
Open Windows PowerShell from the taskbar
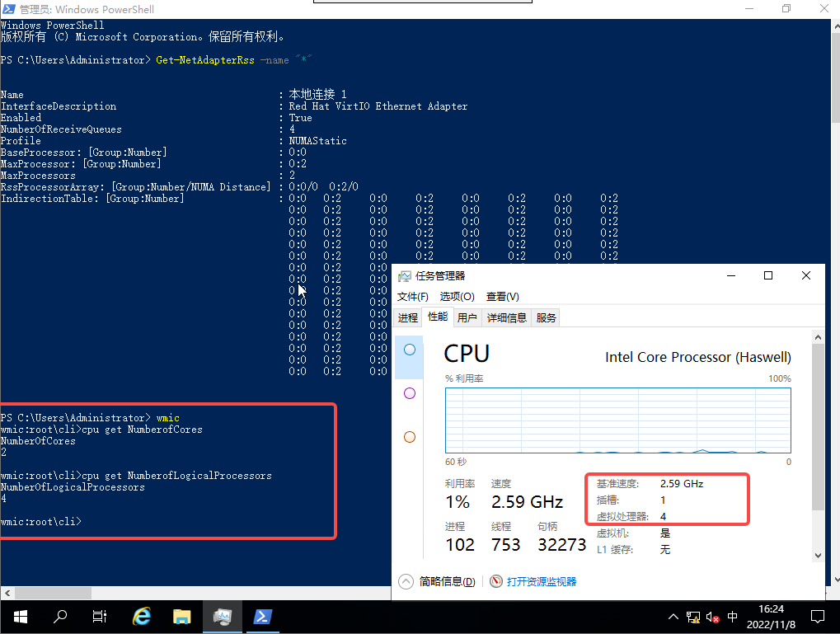(x=262, y=616)
